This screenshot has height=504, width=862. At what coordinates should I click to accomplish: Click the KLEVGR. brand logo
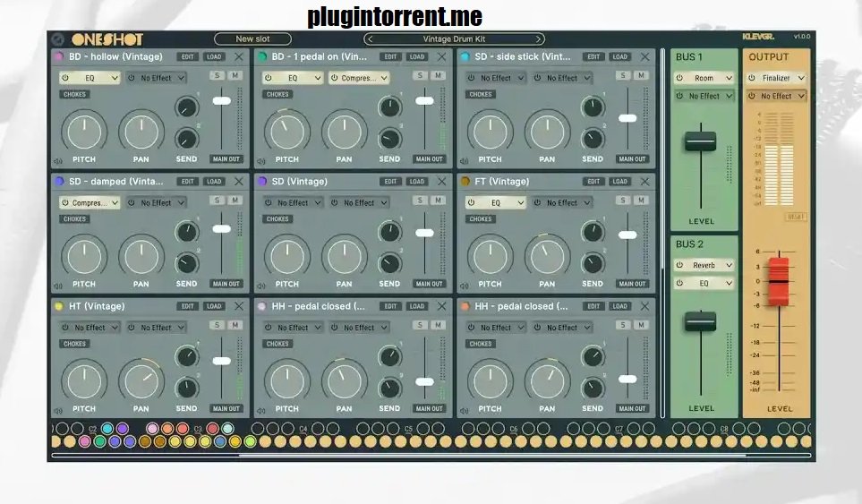758,37
